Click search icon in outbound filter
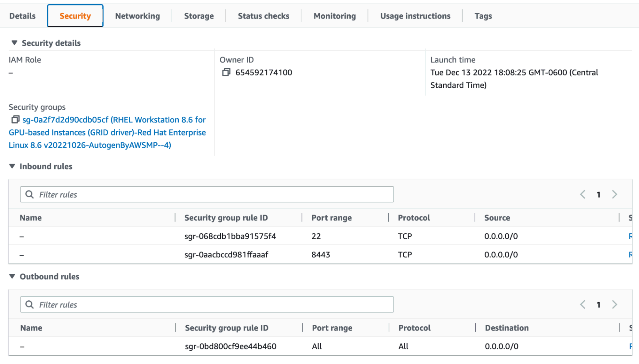The width and height of the screenshot is (639, 364). coord(29,305)
